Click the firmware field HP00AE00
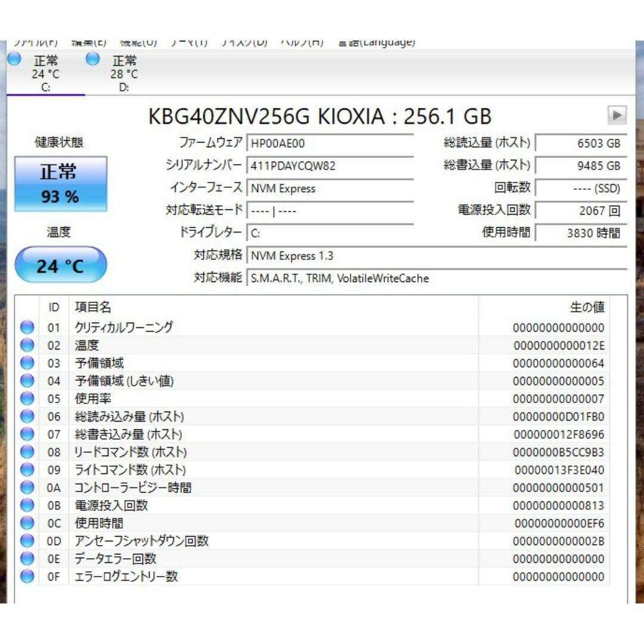Screen dimensions: 644x644 tap(330, 143)
